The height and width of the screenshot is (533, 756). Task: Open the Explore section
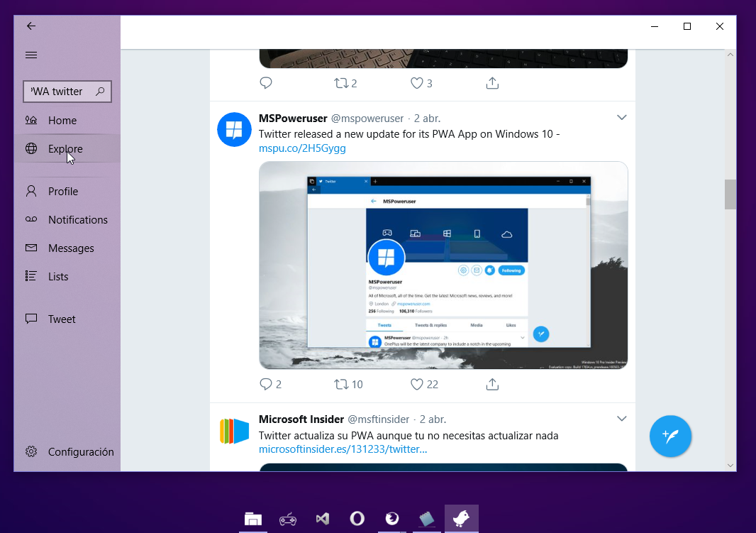[x=65, y=148]
